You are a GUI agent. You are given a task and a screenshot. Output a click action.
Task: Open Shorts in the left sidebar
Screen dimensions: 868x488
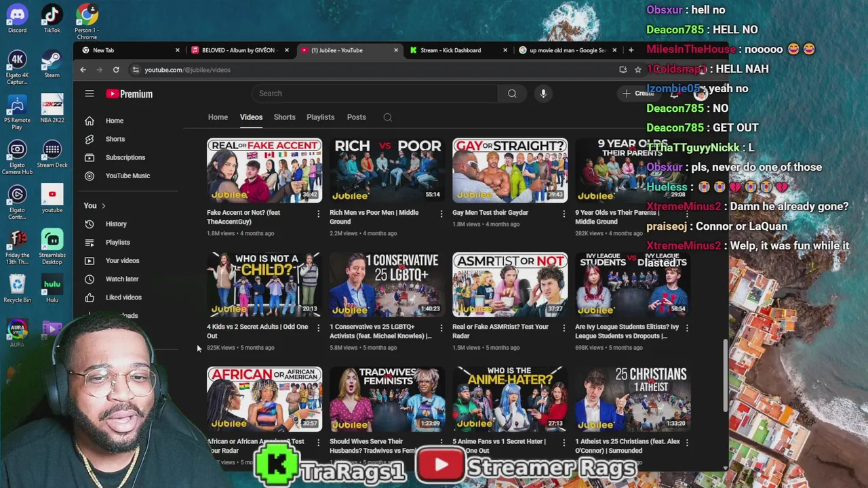click(x=129, y=139)
